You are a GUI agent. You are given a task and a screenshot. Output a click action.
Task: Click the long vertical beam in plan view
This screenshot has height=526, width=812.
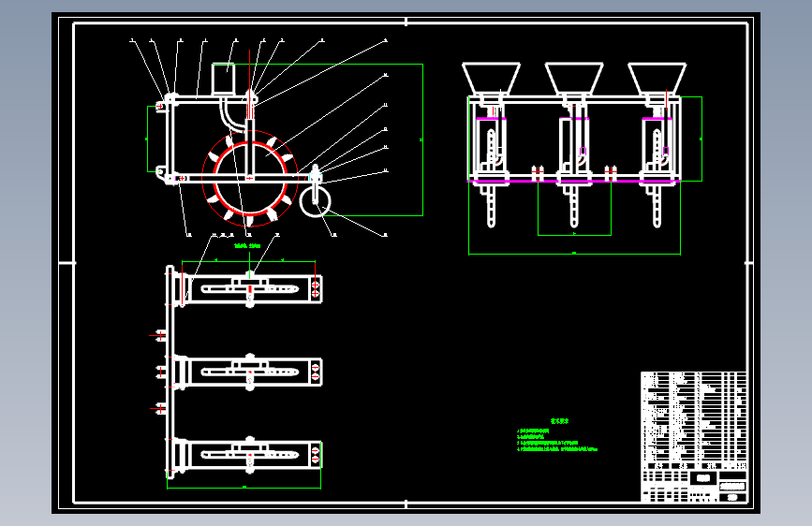[170, 373]
